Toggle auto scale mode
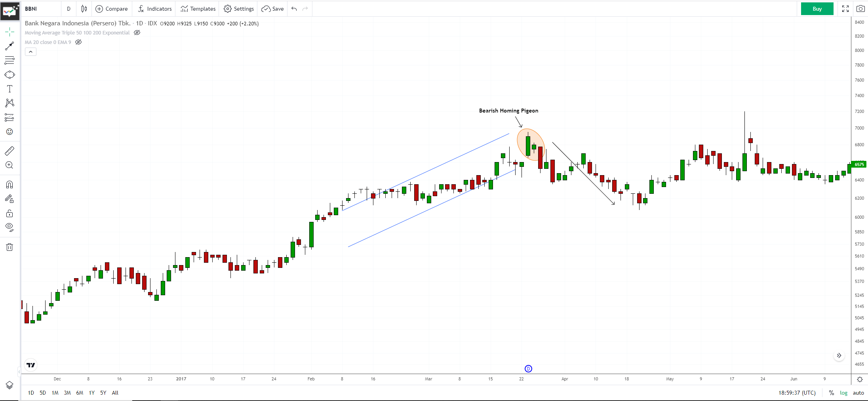 (858, 393)
